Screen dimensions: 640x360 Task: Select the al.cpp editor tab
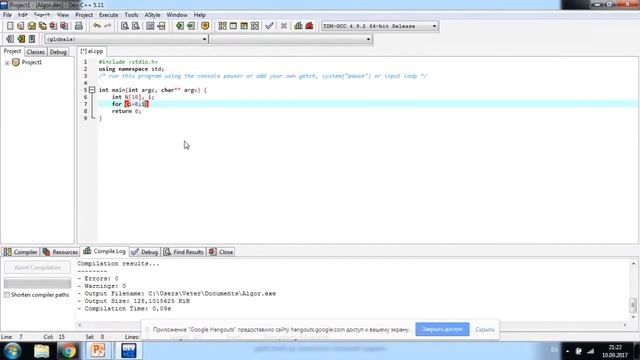(x=92, y=51)
